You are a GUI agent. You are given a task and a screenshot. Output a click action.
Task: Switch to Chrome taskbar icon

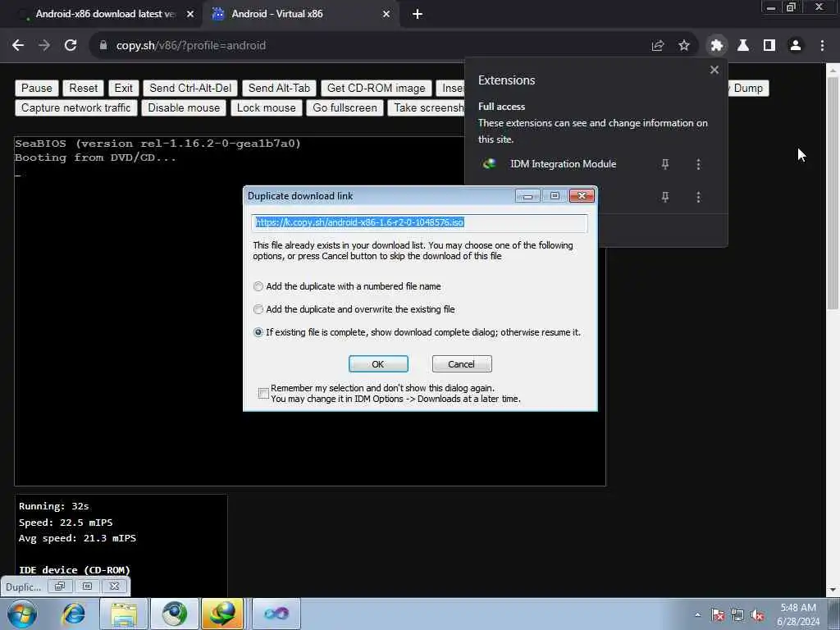tap(175, 614)
